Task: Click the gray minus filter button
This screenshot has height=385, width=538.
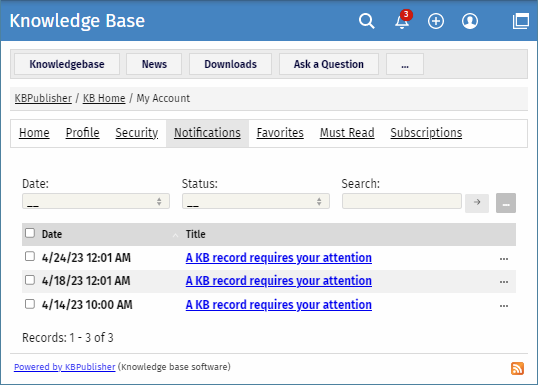Action: pos(506,203)
